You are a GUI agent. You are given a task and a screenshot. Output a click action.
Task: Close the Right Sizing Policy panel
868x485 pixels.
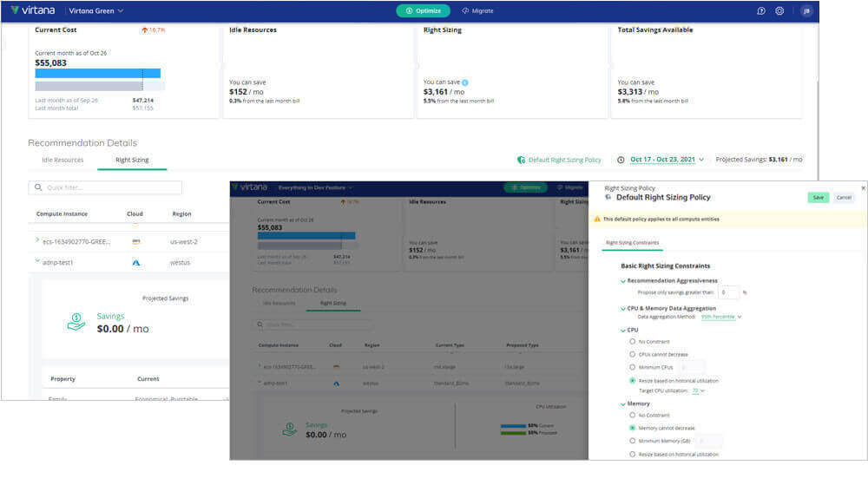coord(863,188)
